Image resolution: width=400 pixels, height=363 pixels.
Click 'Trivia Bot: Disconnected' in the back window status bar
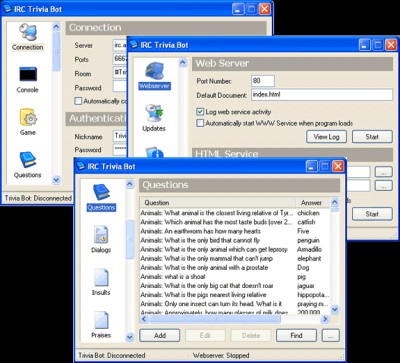point(38,198)
